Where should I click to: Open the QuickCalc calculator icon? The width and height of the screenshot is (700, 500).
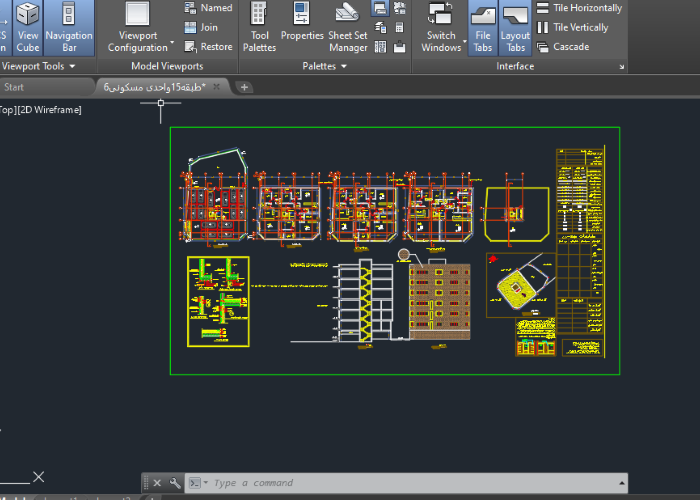pyautogui.click(x=400, y=28)
